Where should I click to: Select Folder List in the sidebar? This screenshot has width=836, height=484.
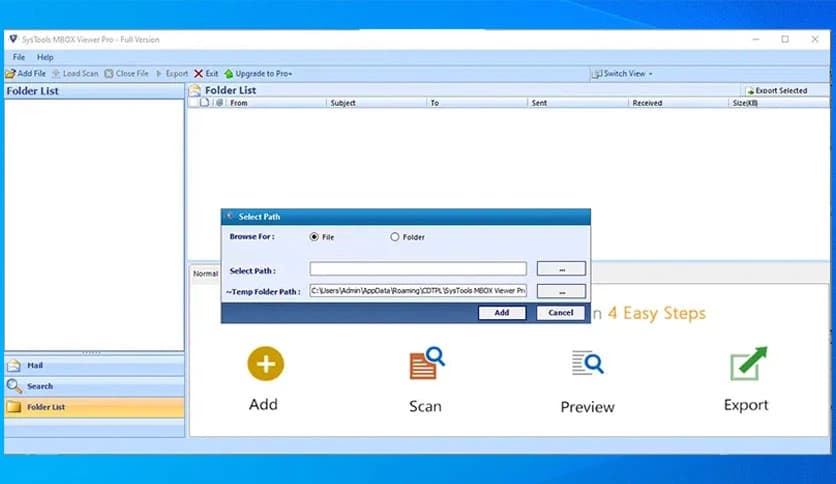(x=94, y=407)
